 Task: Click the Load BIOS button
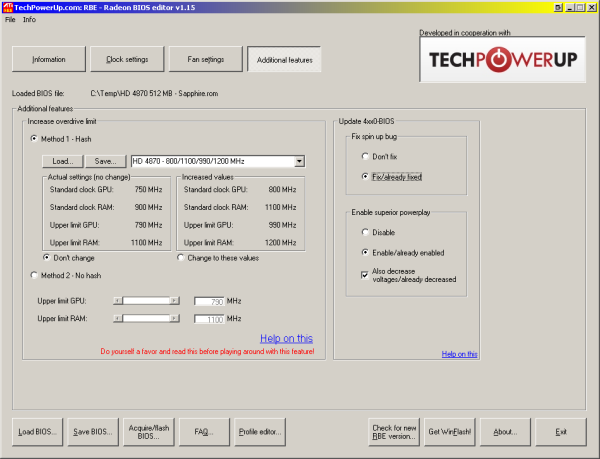click(x=38, y=432)
